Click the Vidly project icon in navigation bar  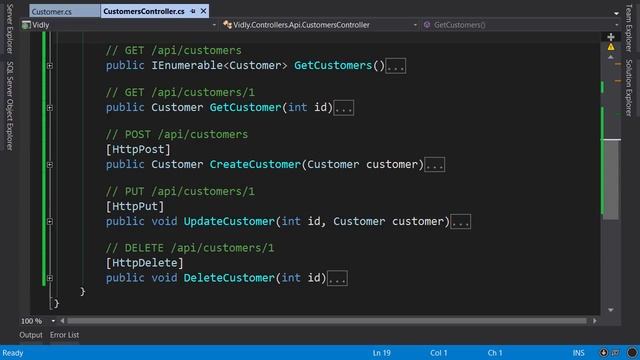pyautogui.click(x=27, y=25)
